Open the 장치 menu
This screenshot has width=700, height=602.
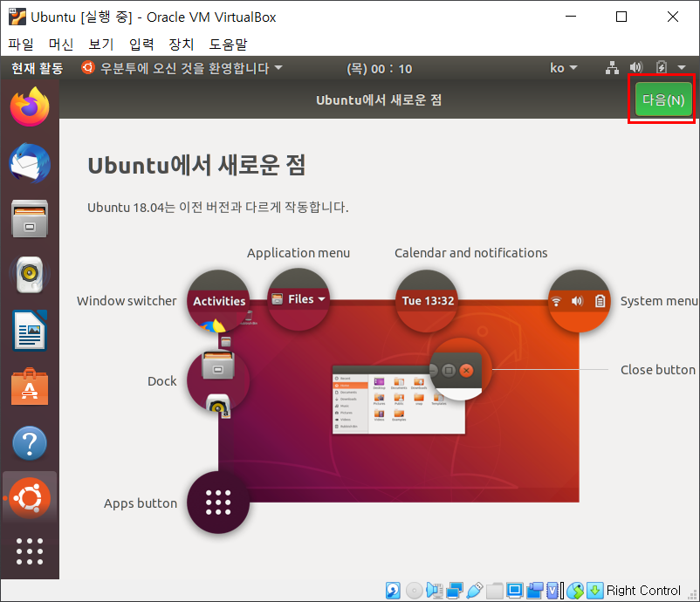click(182, 44)
